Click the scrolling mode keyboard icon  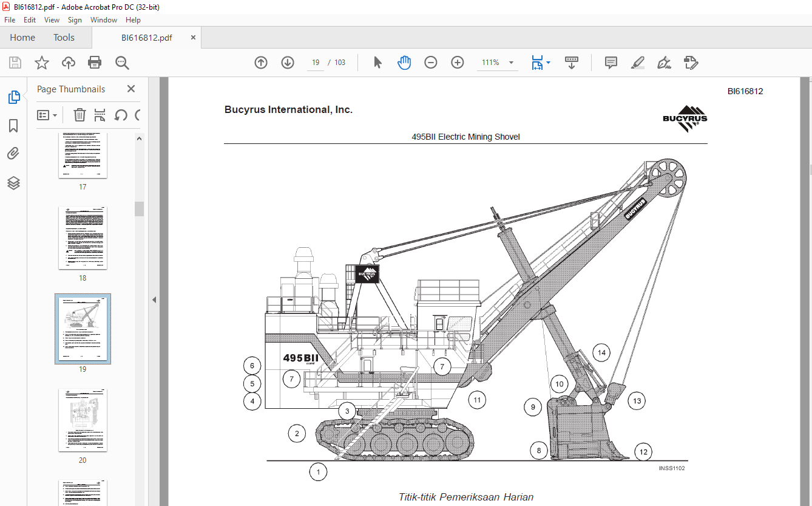[x=571, y=63]
